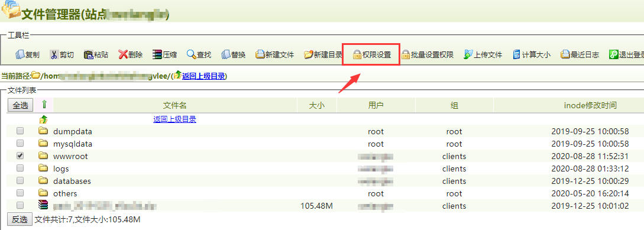Open 权限设置 permission settings
The height and width of the screenshot is (230, 644).
[371, 54]
